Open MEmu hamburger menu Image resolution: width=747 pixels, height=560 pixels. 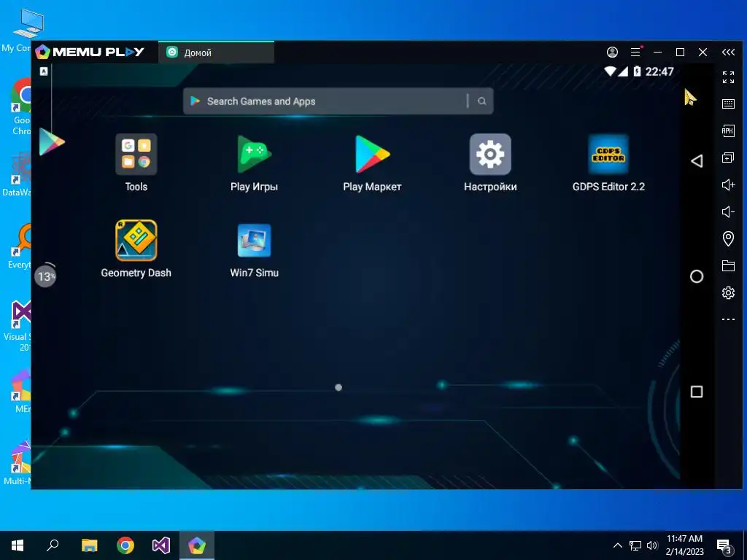tap(635, 52)
